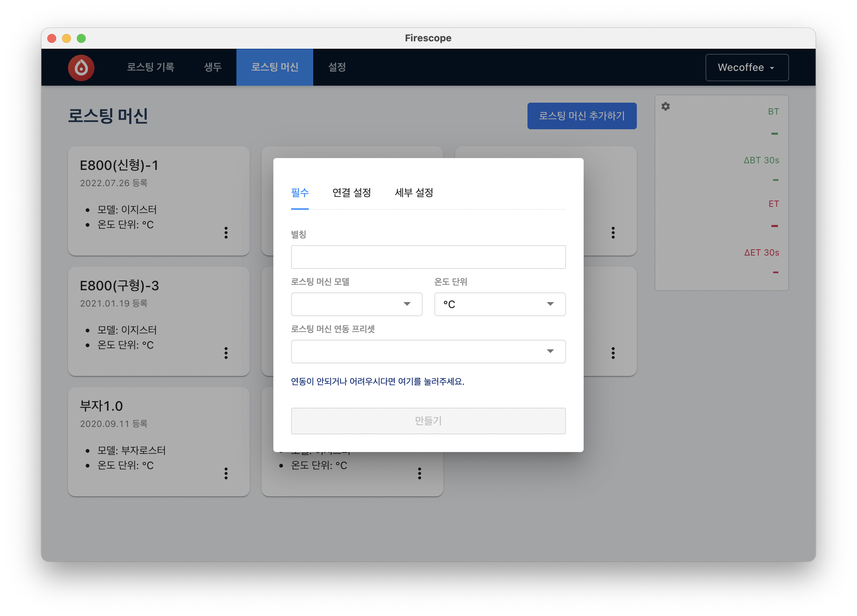Screen dimensions: 857x616
Task: Switch to the 세부 설정 tab
Action: (414, 193)
